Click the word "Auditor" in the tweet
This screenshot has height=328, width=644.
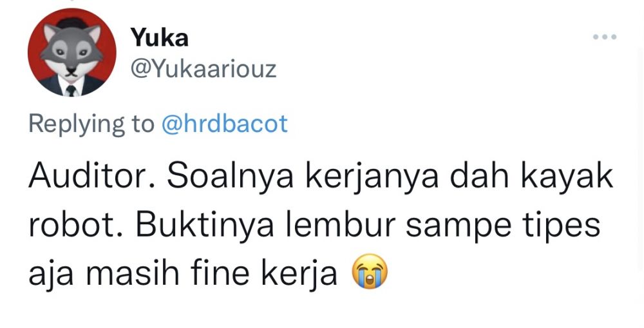tap(91, 177)
